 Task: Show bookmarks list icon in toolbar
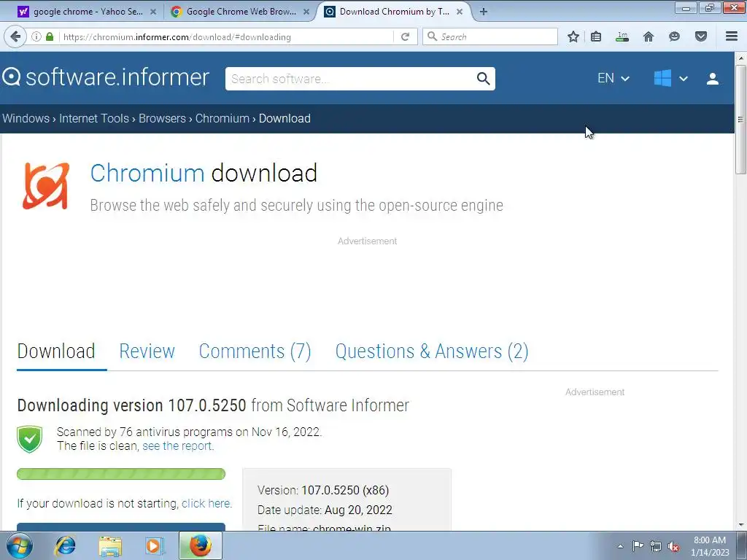596,36
